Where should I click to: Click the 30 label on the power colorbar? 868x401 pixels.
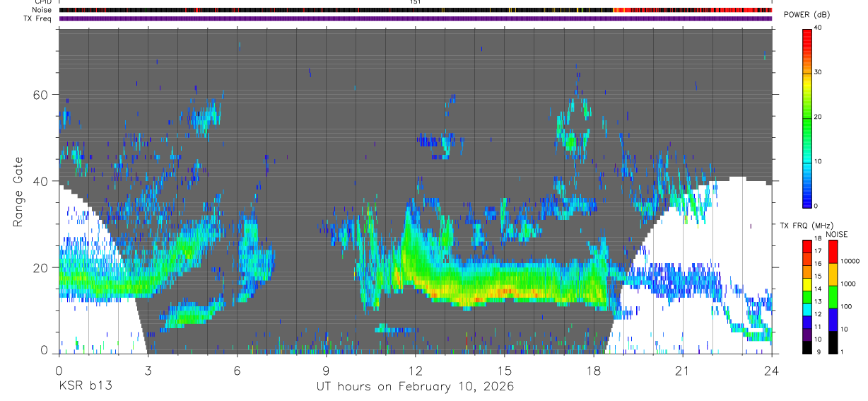pyautogui.click(x=818, y=73)
